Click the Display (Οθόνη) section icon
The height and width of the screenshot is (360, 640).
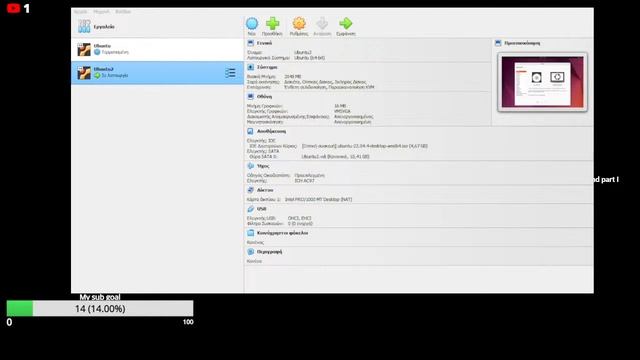(x=251, y=96)
